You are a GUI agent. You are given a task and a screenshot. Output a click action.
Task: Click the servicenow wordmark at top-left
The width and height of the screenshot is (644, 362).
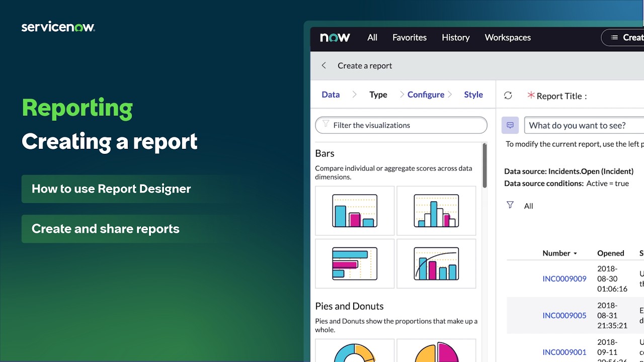click(58, 27)
